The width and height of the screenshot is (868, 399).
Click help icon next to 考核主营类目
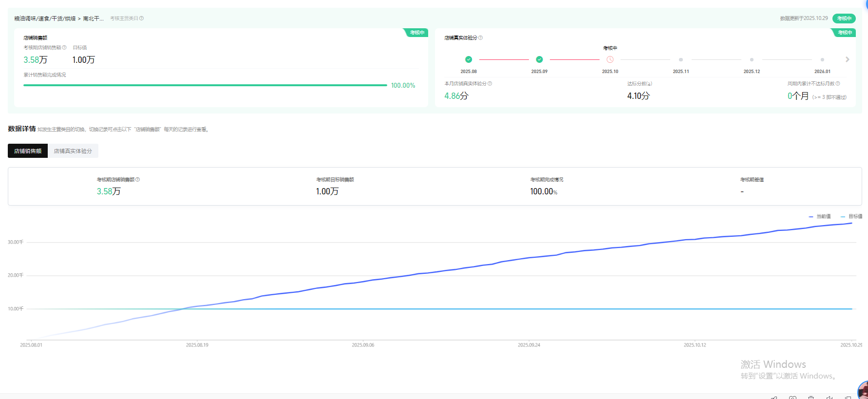pos(142,19)
